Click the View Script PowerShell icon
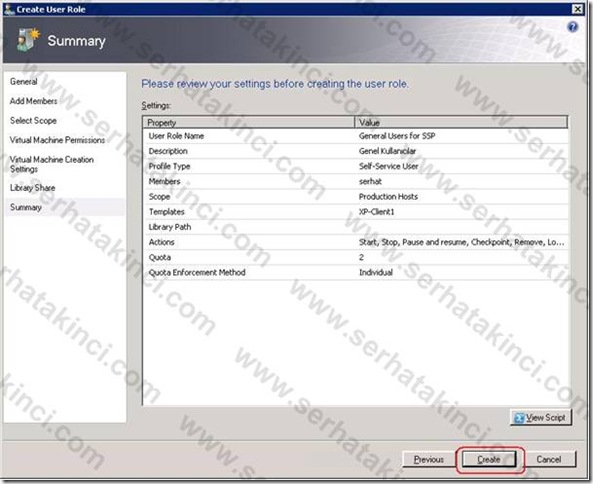The image size is (593, 484). click(x=519, y=418)
